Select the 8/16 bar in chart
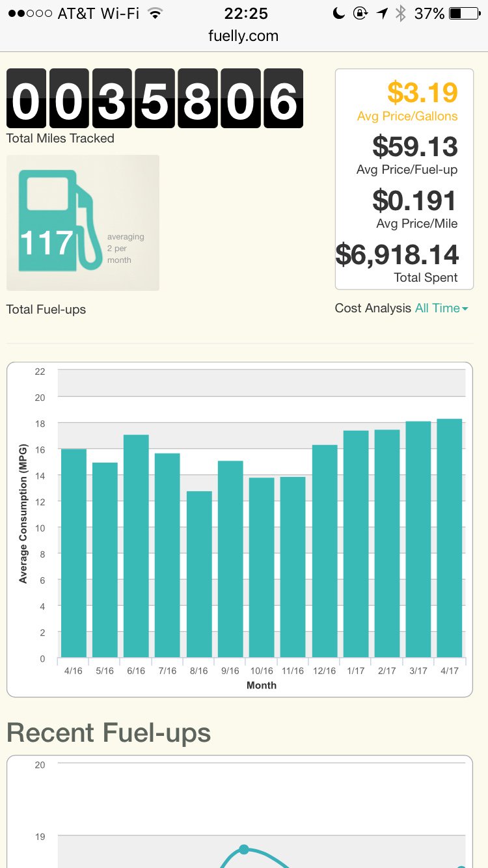Viewport: 488px width, 868px height. (x=199, y=574)
